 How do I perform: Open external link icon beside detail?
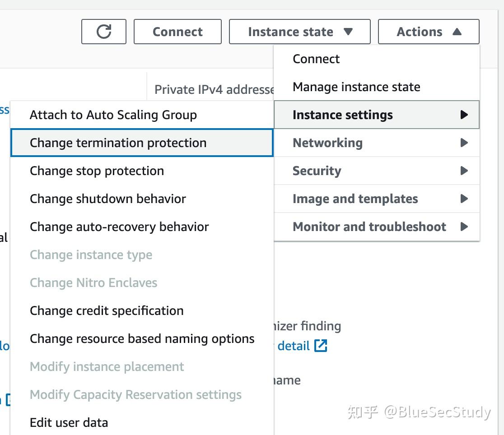321,346
